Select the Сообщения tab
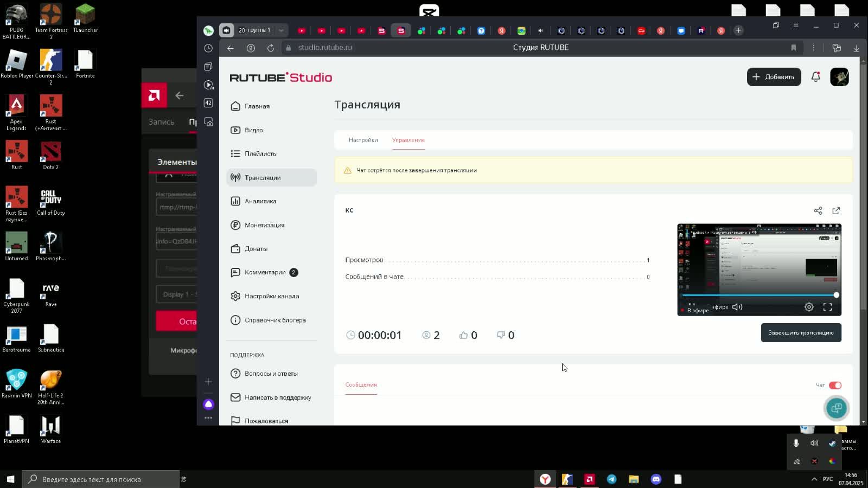 pyautogui.click(x=361, y=385)
